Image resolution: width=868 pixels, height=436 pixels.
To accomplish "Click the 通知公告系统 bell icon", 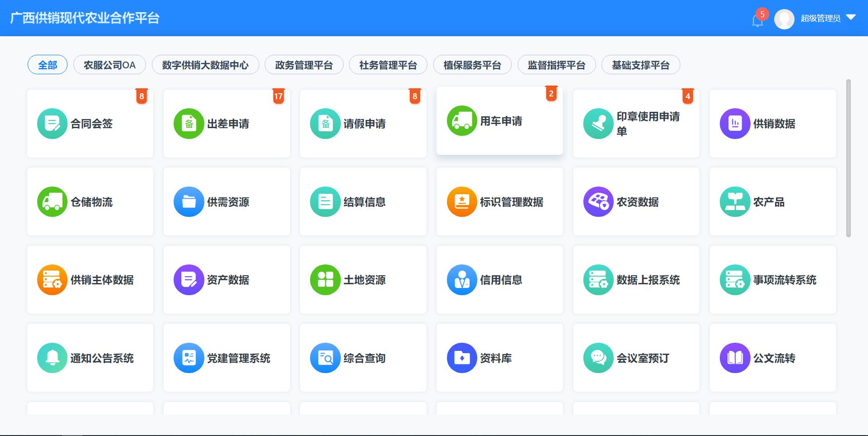I will [52, 358].
